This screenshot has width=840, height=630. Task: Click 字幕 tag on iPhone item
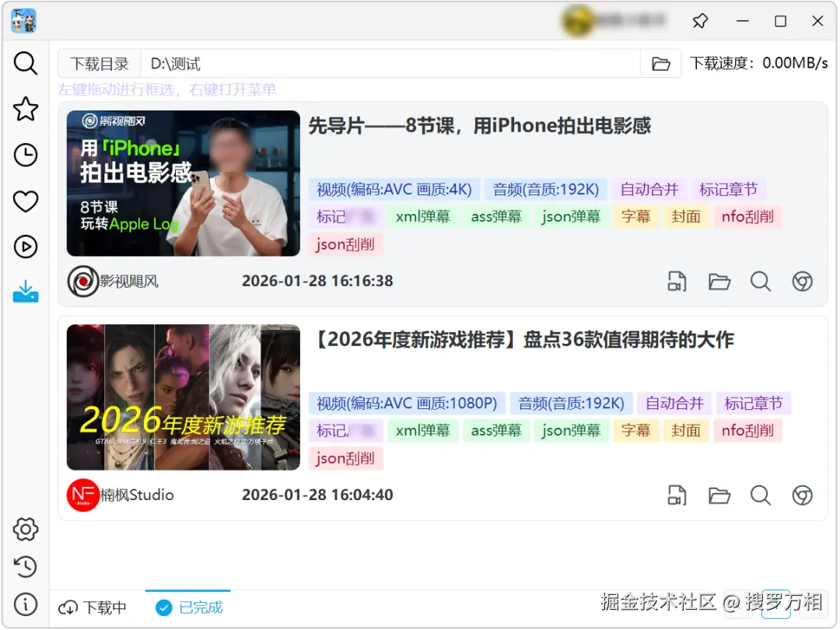point(636,216)
